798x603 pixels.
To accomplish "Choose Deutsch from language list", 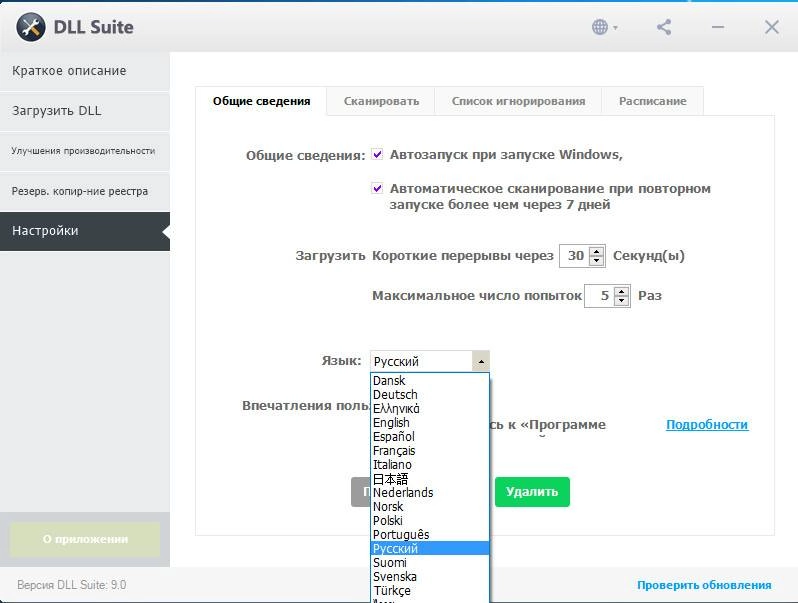I will pos(430,395).
